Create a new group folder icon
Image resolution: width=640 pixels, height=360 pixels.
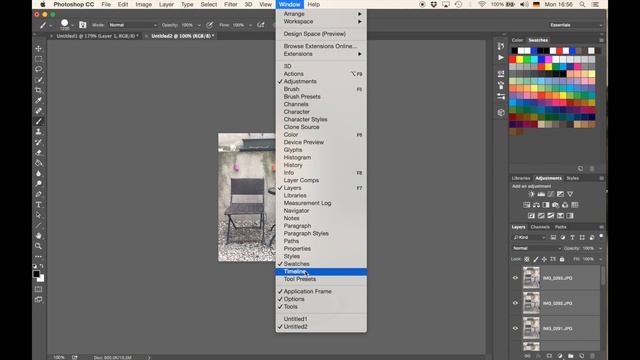(x=570, y=356)
